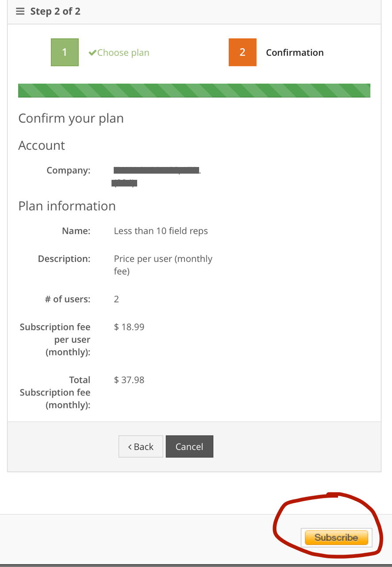Click the yellow Subscribe button
The height and width of the screenshot is (567, 392).
[336, 538]
